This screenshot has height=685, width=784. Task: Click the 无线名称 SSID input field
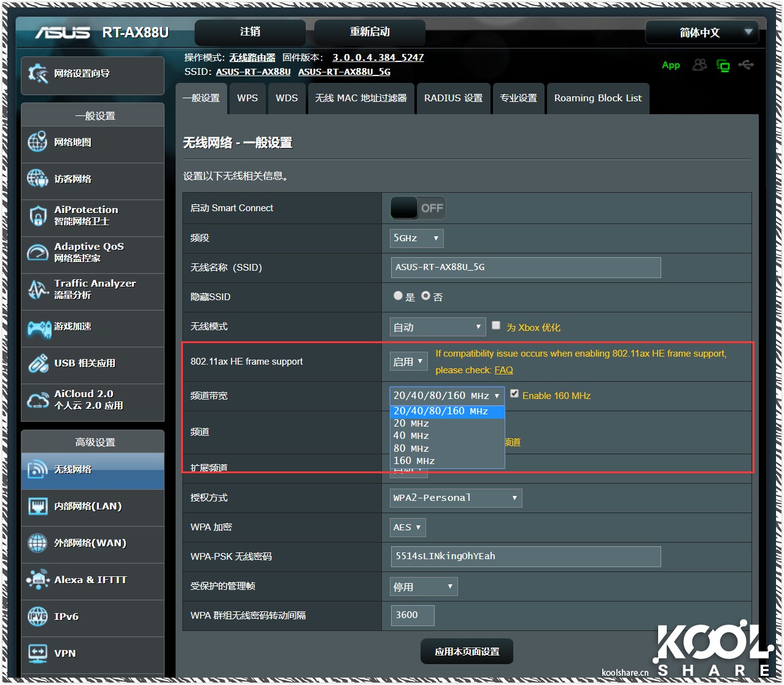[x=526, y=268]
